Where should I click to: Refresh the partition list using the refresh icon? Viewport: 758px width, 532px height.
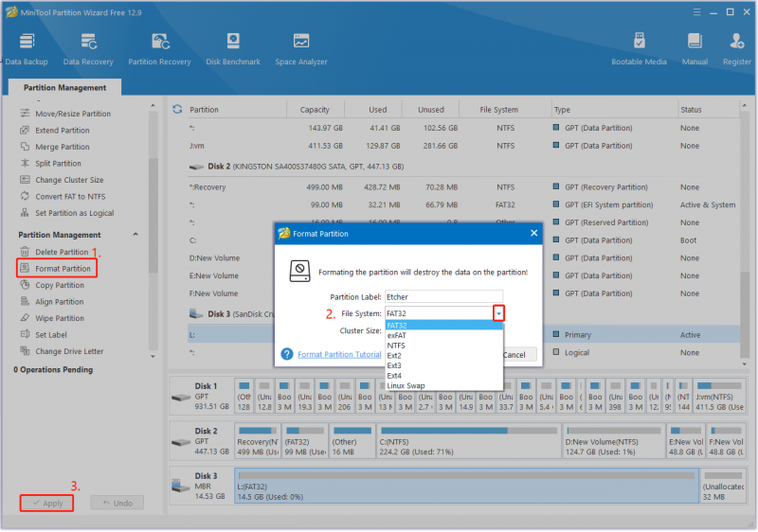tap(177, 110)
